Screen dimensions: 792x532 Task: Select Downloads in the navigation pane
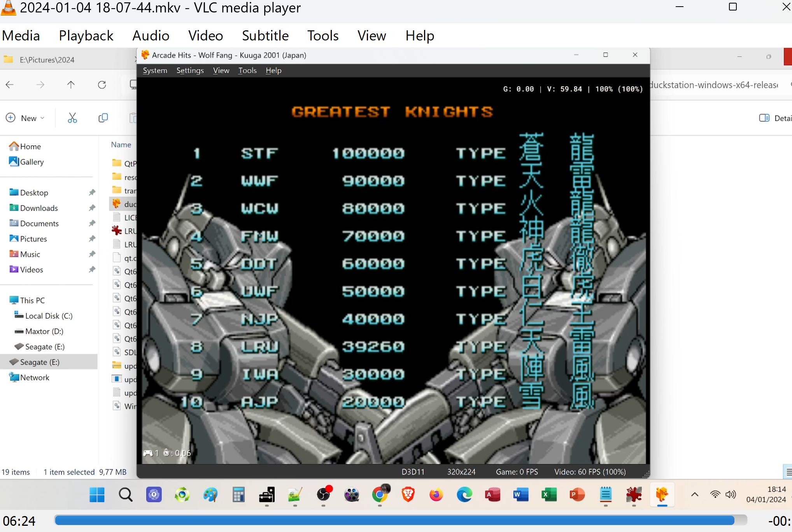tap(39, 208)
